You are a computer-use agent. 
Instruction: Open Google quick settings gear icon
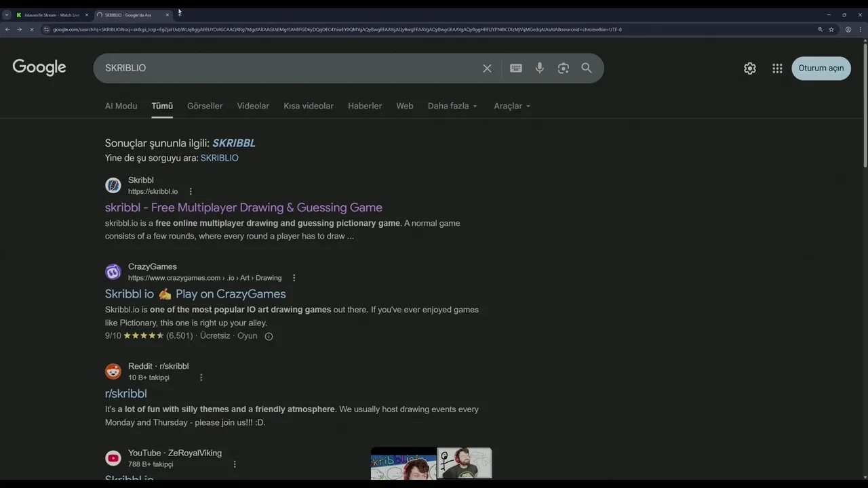[x=750, y=68]
